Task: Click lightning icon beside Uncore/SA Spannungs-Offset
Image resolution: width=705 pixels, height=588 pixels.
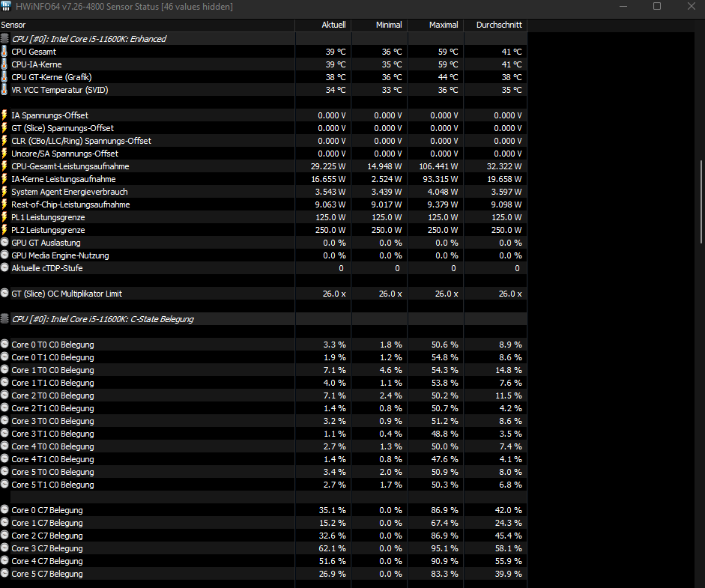Action: [4, 154]
